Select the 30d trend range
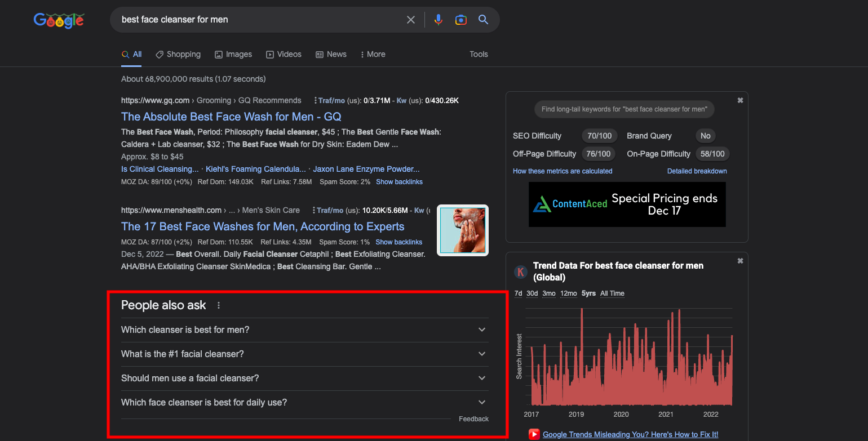Viewport: 868px width, 441px height. pyautogui.click(x=532, y=293)
